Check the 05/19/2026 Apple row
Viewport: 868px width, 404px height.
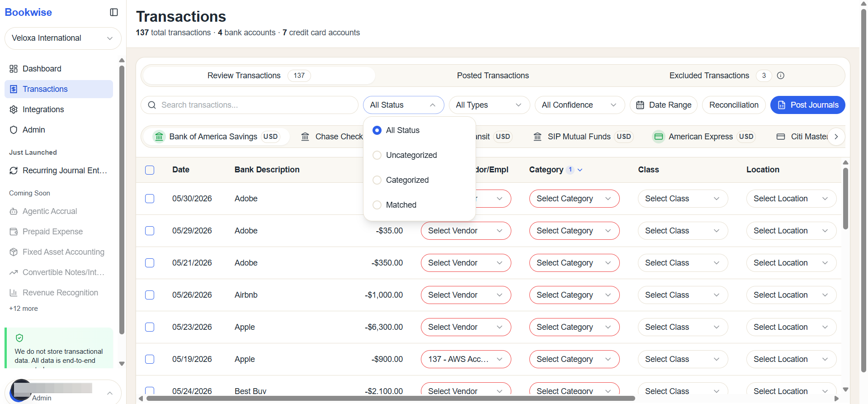tap(150, 359)
